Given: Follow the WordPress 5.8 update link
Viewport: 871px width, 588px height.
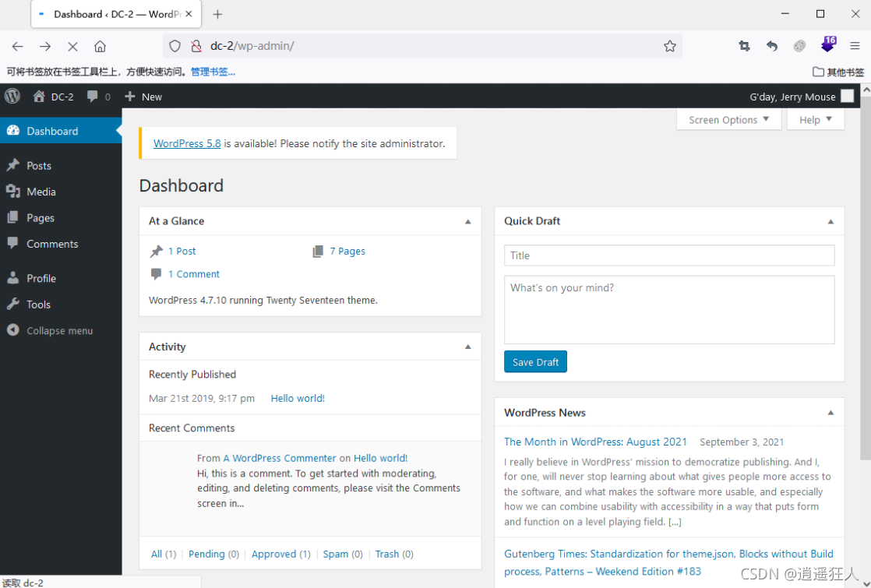Looking at the screenshot, I should tap(187, 143).
